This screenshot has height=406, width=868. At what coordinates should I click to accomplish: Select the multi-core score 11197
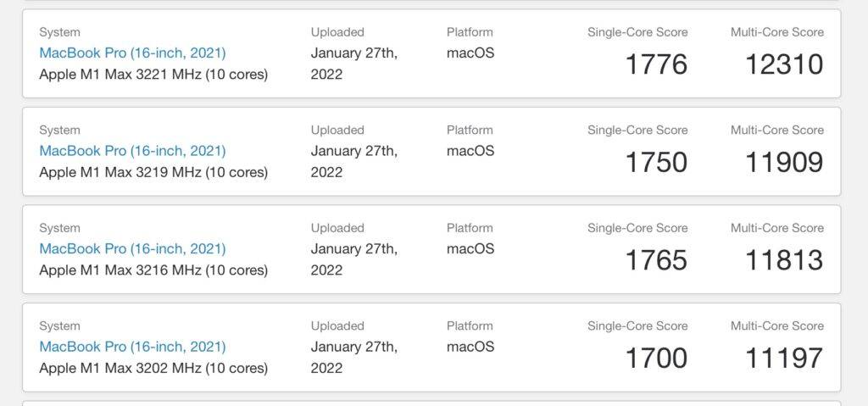[784, 358]
